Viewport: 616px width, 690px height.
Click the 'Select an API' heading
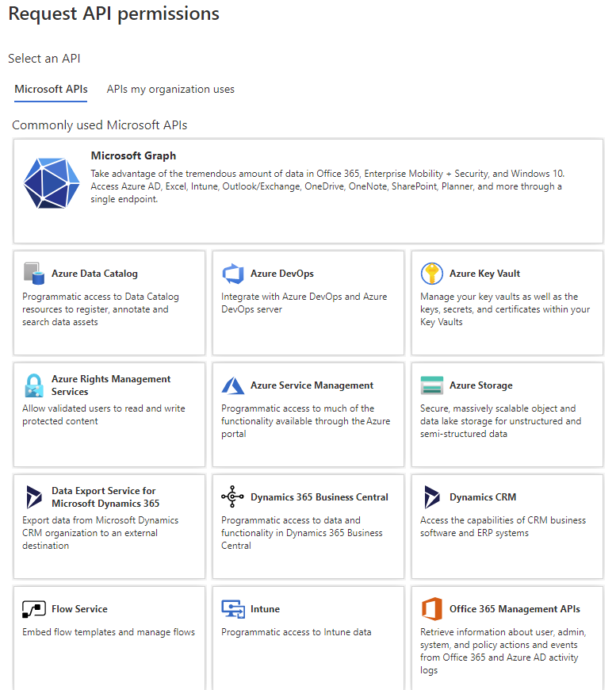(x=44, y=59)
